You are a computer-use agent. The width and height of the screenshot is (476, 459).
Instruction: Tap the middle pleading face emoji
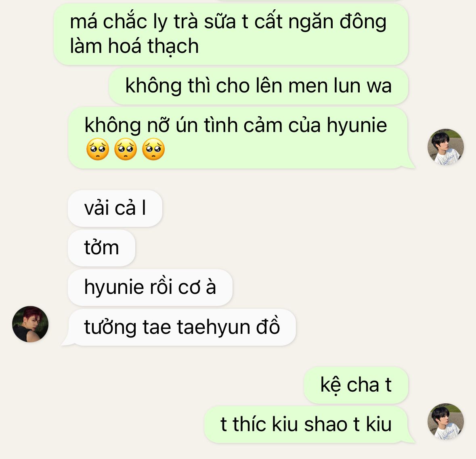[126, 149]
